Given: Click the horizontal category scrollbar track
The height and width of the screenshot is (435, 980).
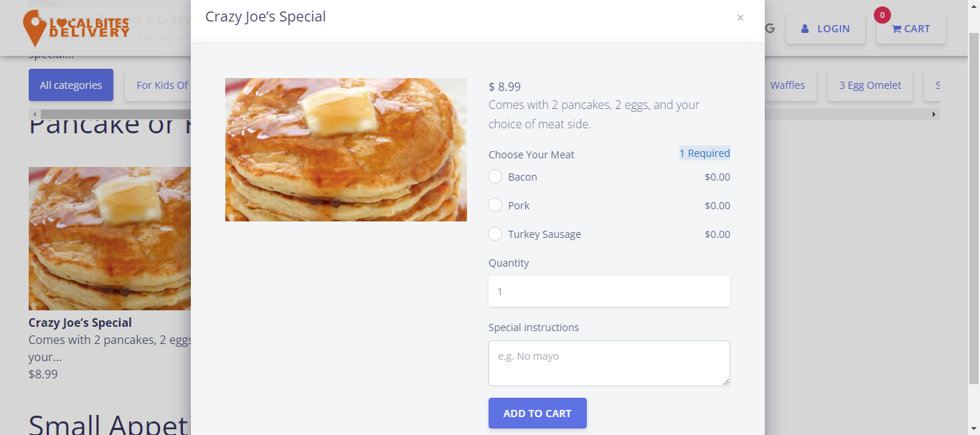Looking at the screenshot, I should pyautogui.click(x=484, y=115).
